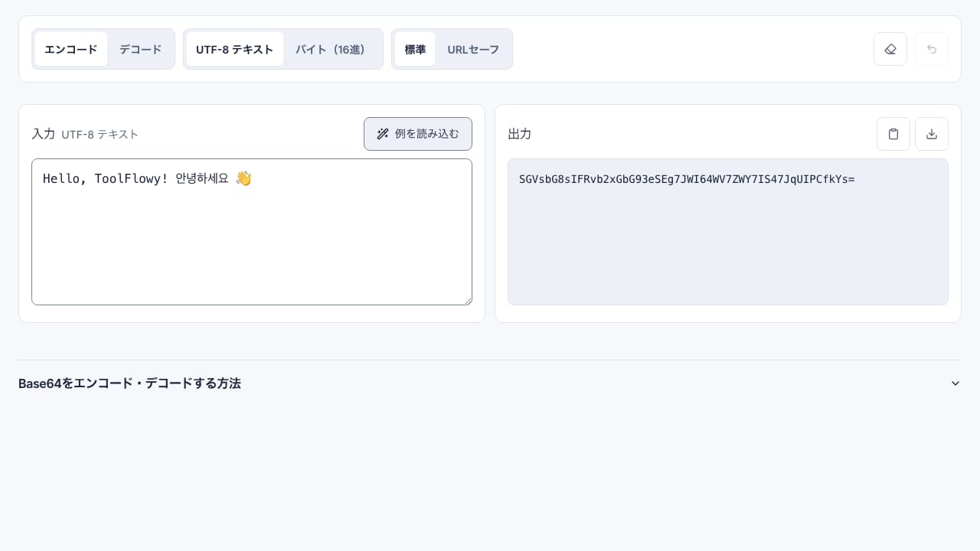
Task: Focus the input text area
Action: pyautogui.click(x=252, y=232)
